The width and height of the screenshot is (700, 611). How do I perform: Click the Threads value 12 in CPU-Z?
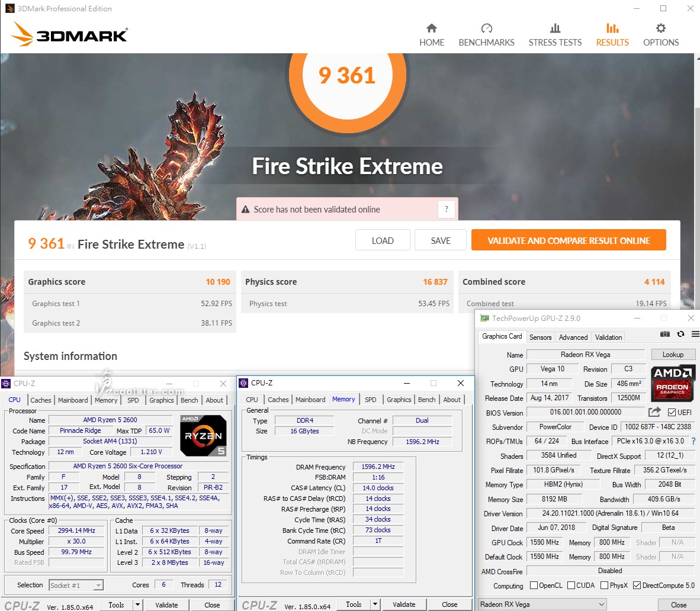click(x=218, y=584)
